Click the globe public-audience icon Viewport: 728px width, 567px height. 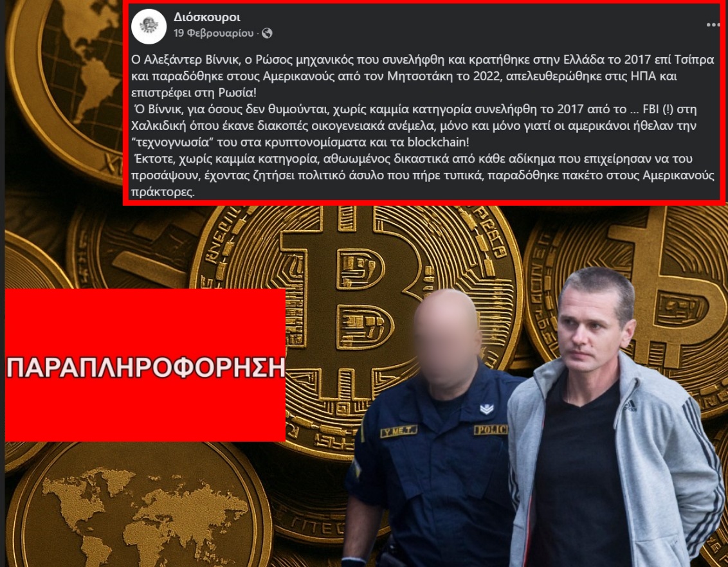pyautogui.click(x=267, y=33)
